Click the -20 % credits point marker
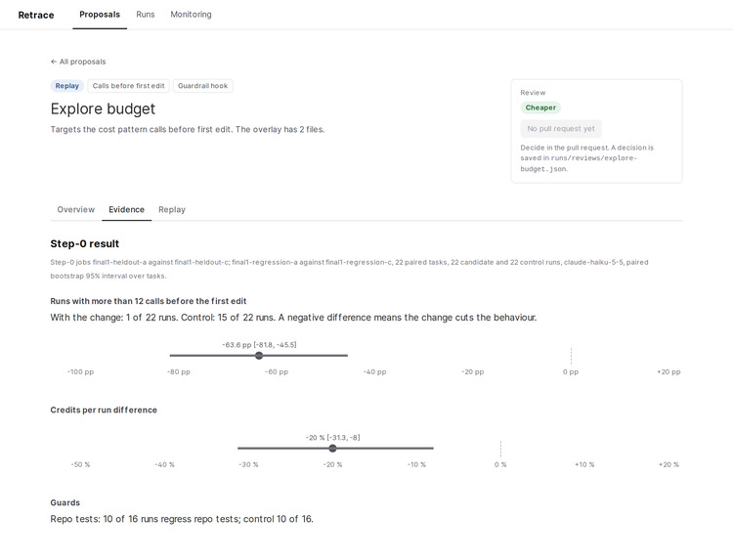733x560 pixels. click(332, 449)
